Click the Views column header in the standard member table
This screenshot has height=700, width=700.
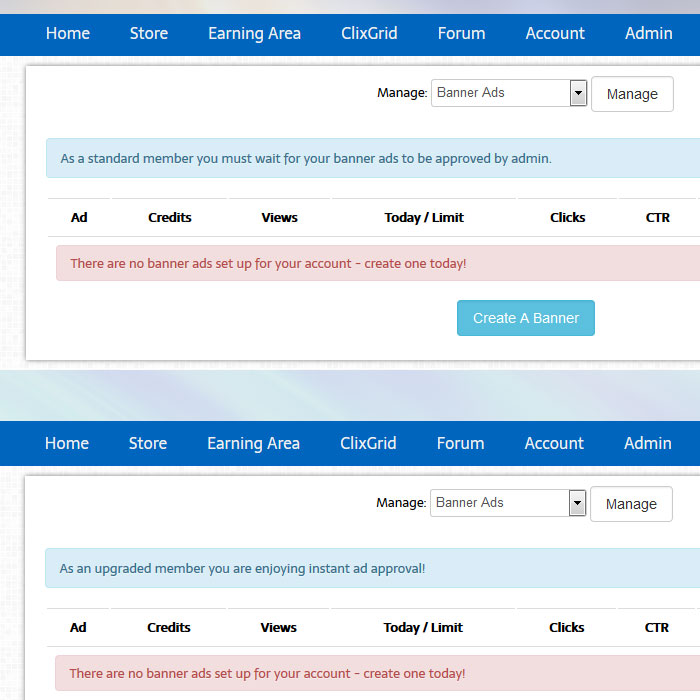[279, 217]
